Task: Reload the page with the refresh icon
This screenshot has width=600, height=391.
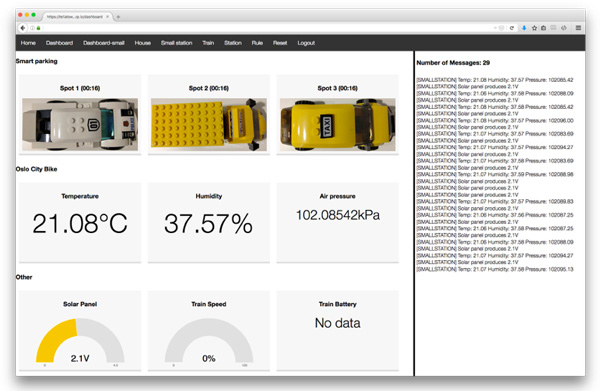Action: (x=512, y=28)
